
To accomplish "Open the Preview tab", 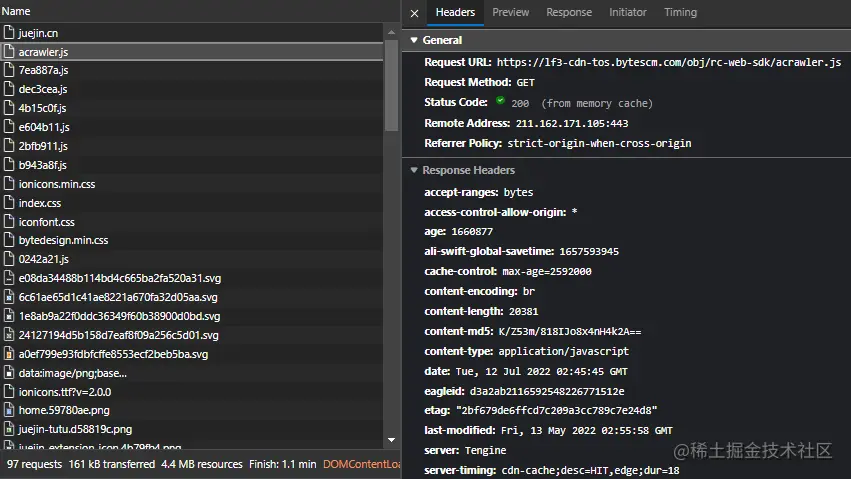I will (510, 12).
